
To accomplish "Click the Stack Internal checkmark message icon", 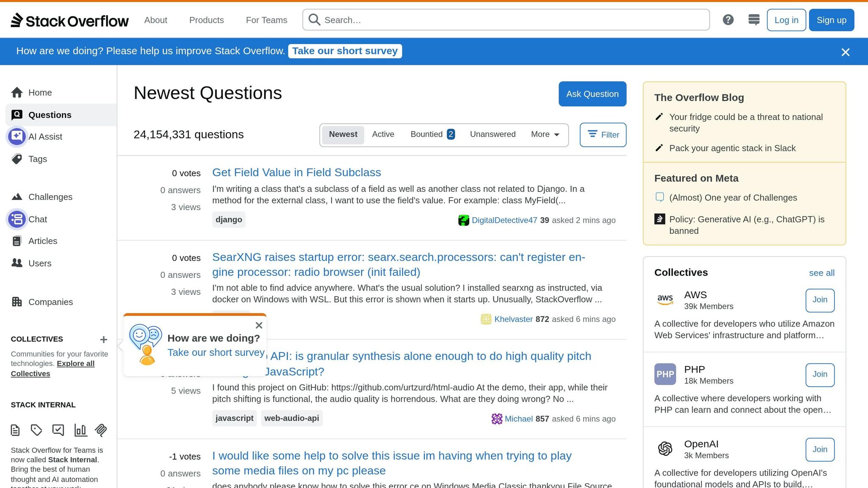I will pos(58,430).
